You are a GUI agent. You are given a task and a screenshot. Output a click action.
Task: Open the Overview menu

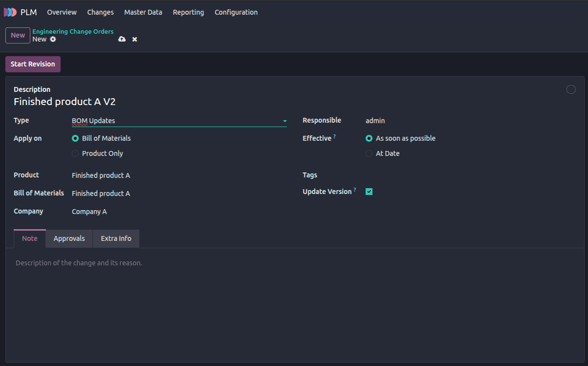[62, 12]
